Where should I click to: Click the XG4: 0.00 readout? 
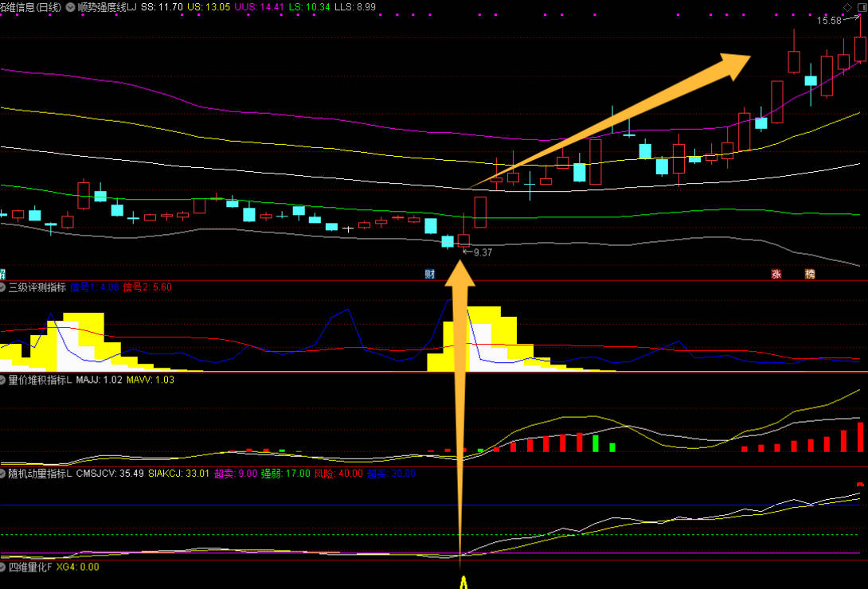pyautogui.click(x=77, y=567)
